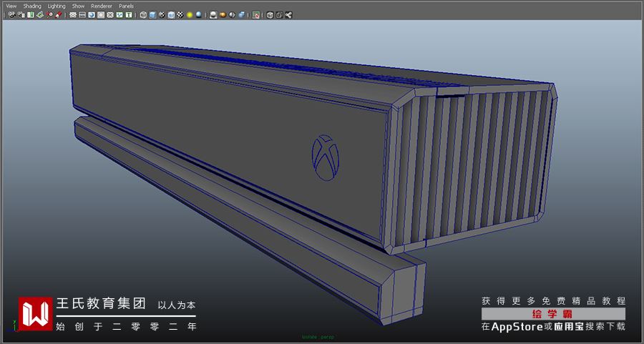Toggle the Isolate Select icon

click(256, 15)
